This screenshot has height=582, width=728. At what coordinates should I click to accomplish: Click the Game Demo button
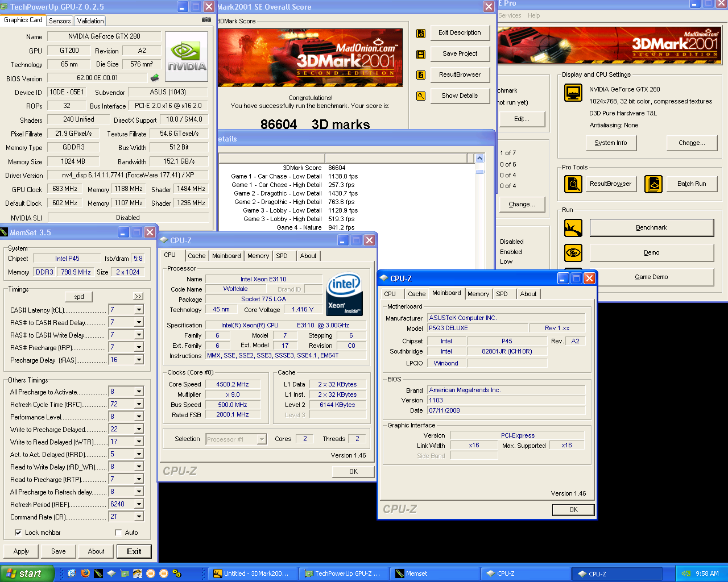click(x=651, y=277)
